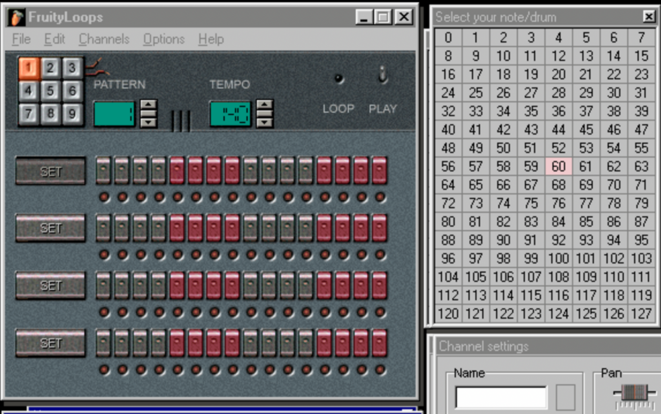Select note 93 in the note grid
661x414 pixels.
[586, 240]
